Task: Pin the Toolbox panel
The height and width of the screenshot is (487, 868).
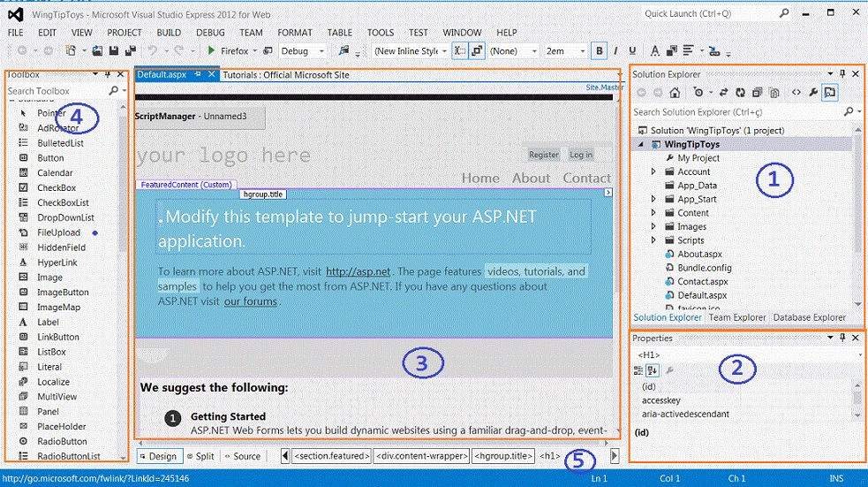Action: 108,73
